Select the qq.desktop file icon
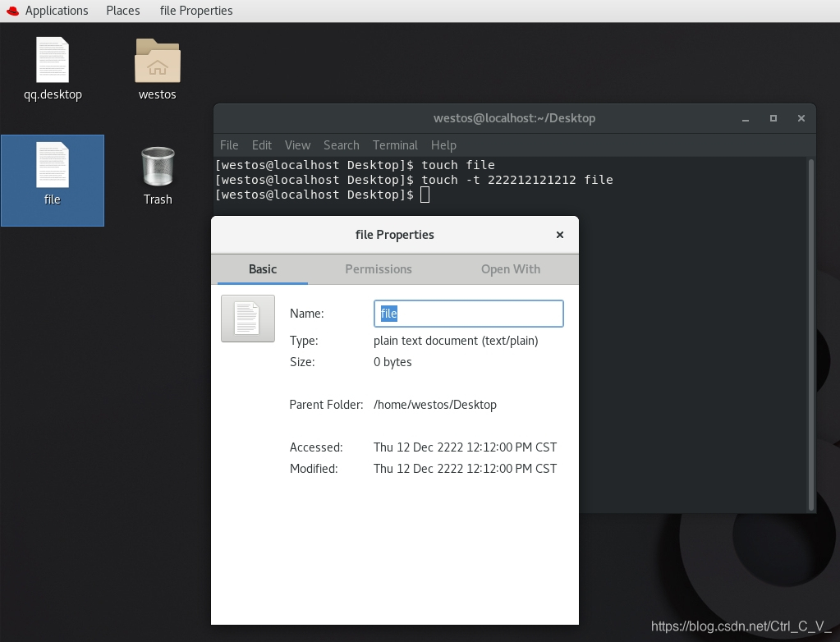The height and width of the screenshot is (642, 840). point(53,59)
